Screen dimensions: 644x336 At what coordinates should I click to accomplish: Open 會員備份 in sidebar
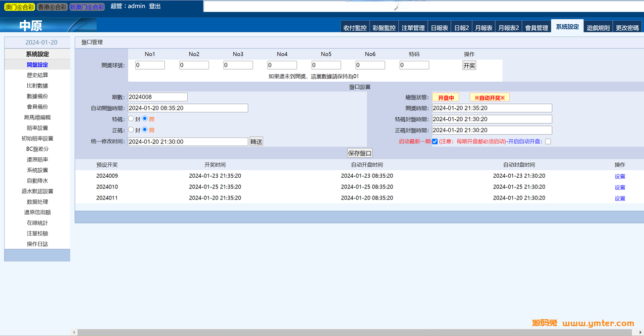coord(37,107)
